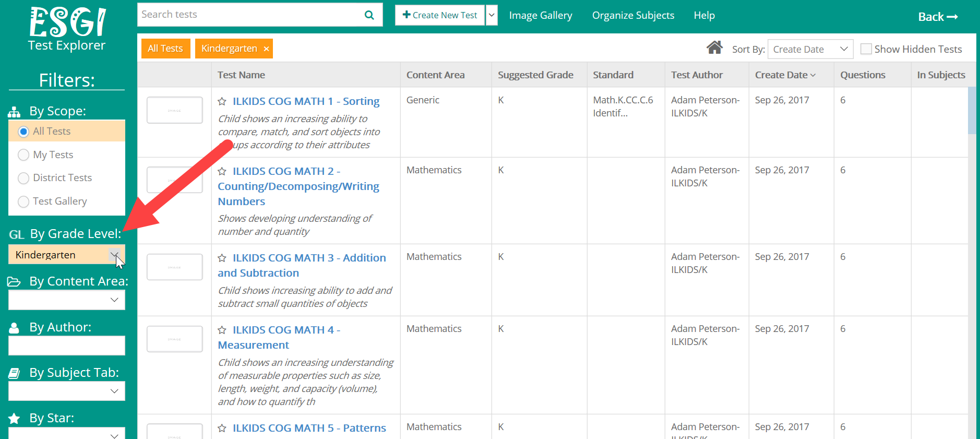980x439 pixels.
Task: Click the By Star filter star icon
Action: (x=14, y=419)
